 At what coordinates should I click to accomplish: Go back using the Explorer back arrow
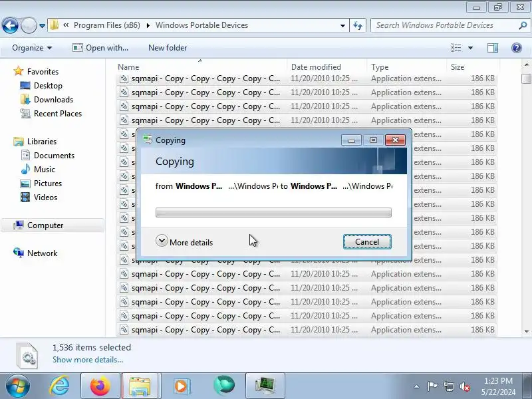pyautogui.click(x=10, y=25)
